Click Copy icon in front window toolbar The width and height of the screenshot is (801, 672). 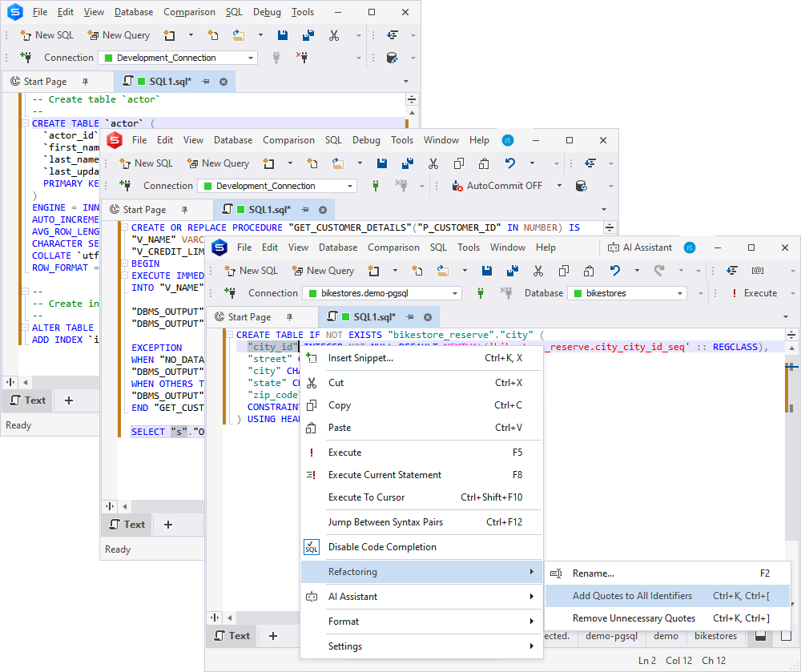coord(563,271)
